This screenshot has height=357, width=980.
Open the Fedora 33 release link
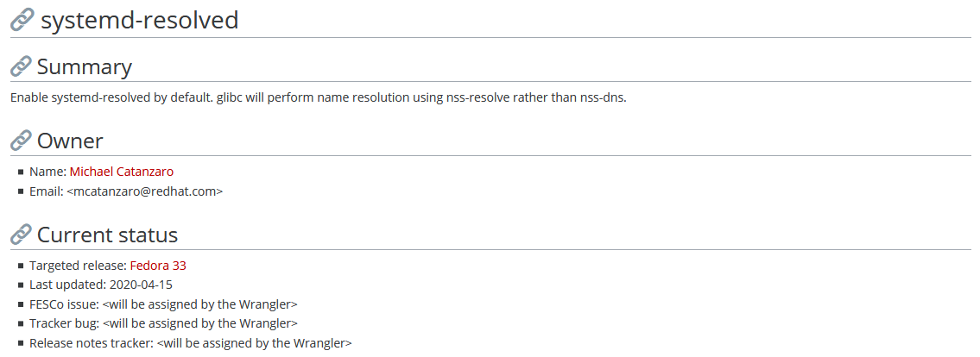(158, 266)
